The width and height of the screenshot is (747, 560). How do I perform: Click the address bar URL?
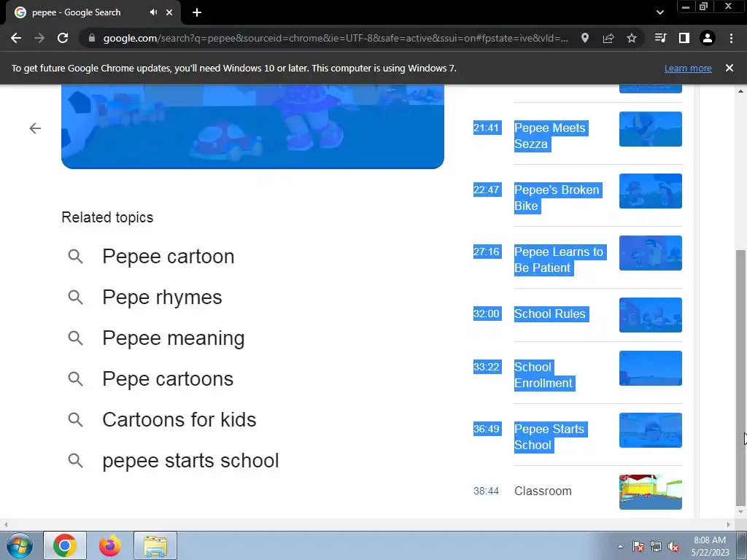click(336, 38)
